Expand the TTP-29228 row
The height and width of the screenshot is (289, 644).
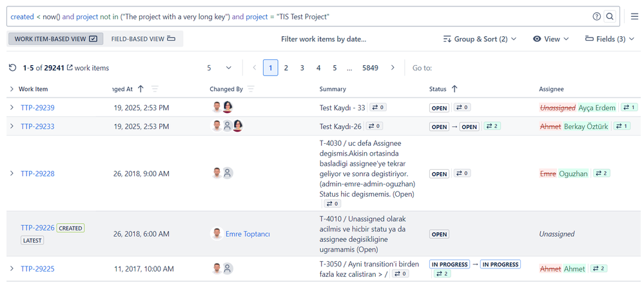(x=12, y=173)
